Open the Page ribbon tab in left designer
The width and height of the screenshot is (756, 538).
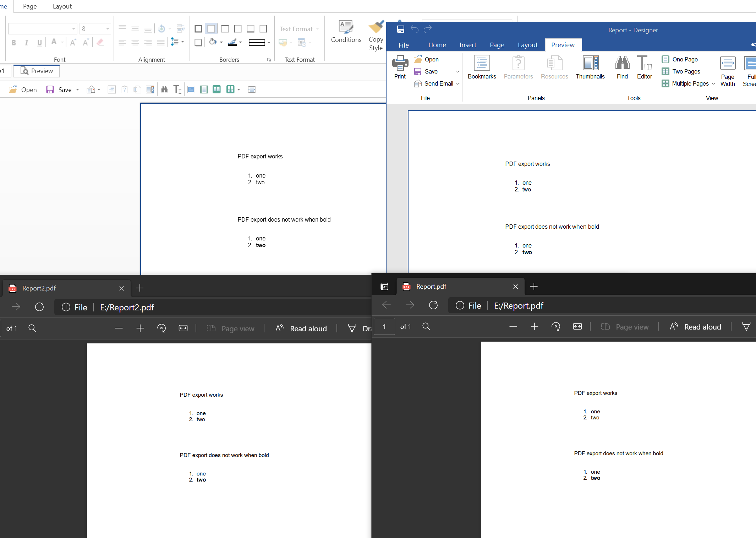point(30,6)
